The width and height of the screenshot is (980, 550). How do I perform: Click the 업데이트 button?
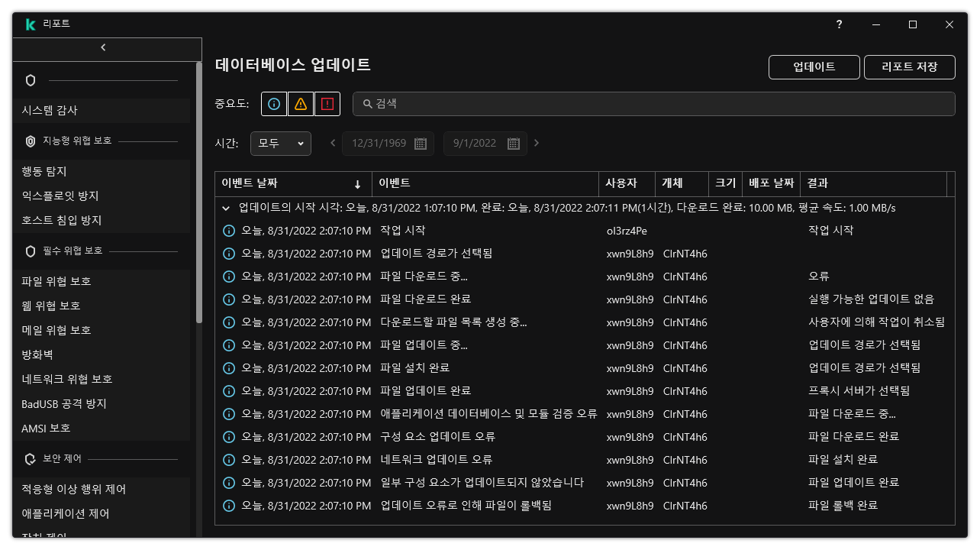pyautogui.click(x=814, y=67)
